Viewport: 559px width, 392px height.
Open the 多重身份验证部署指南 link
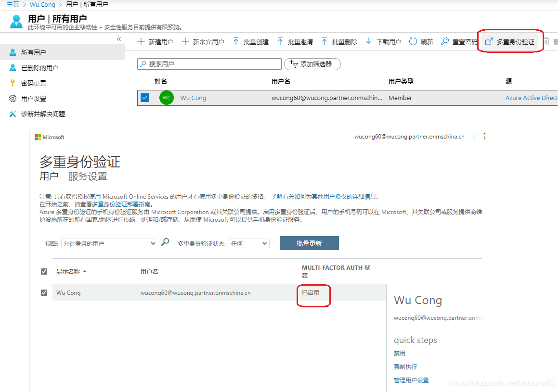(122, 204)
